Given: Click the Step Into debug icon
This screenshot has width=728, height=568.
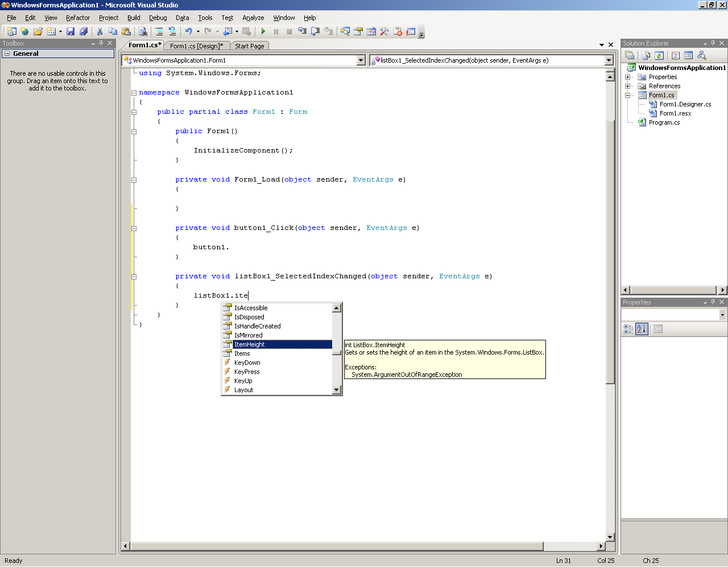Looking at the screenshot, I should click(x=302, y=31).
